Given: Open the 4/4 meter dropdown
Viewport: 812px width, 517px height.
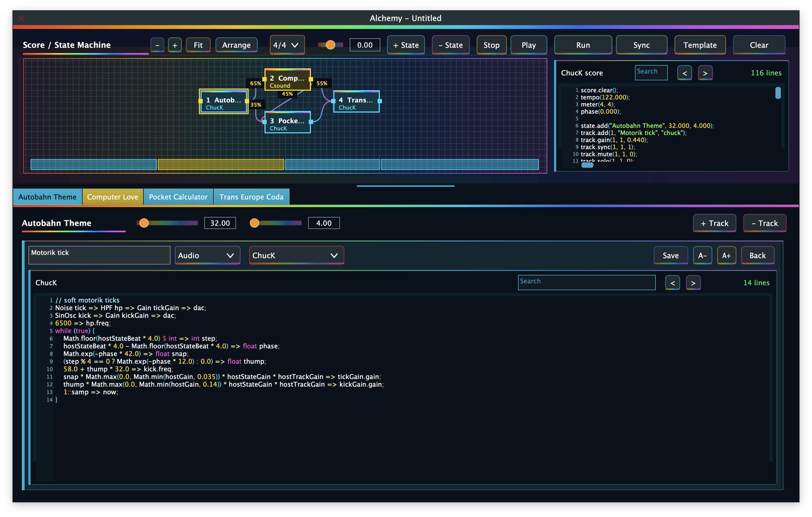Looking at the screenshot, I should [287, 45].
